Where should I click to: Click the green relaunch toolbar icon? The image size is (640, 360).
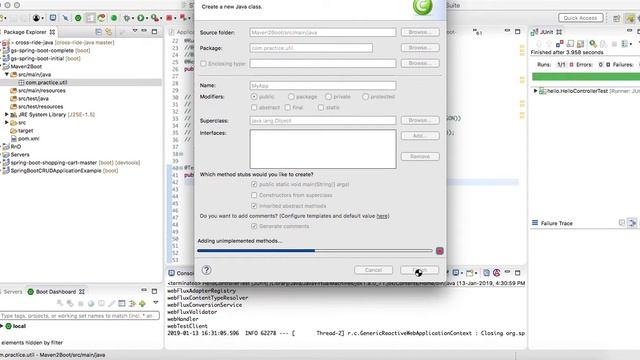[x=101, y=18]
